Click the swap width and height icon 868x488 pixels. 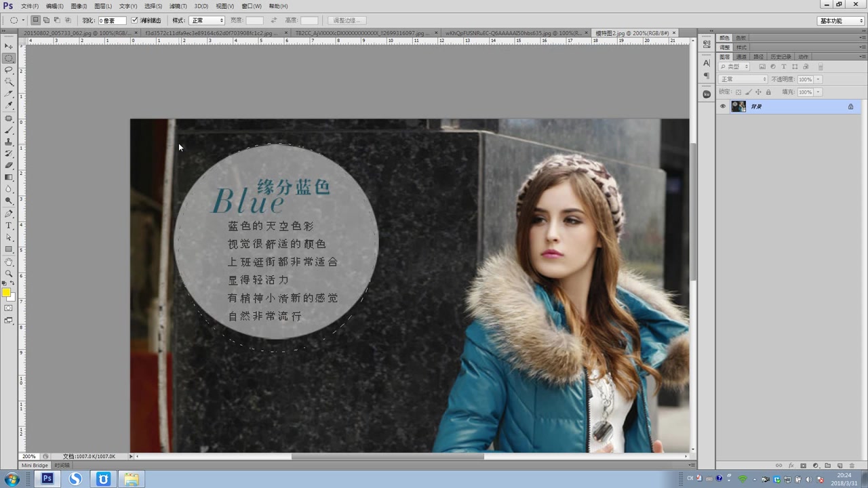coord(273,20)
